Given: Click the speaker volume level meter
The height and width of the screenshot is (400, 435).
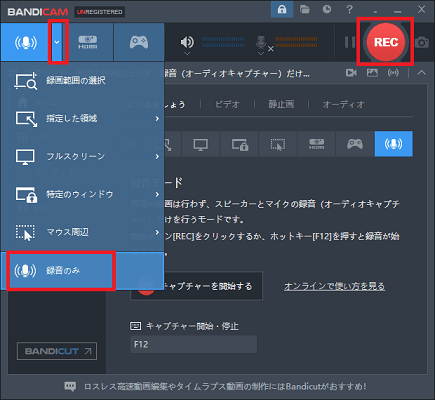Looking at the screenshot, I should click(x=223, y=42).
